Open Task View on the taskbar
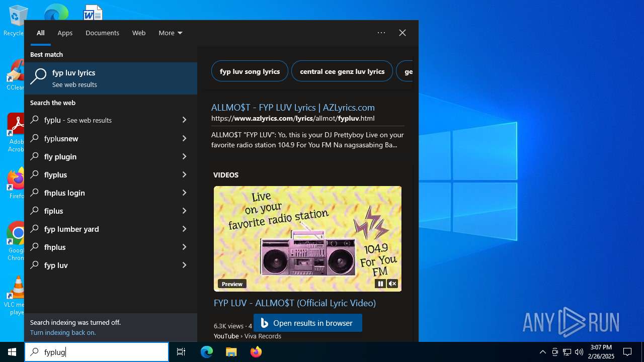Screen dimensions: 644x362 pos(181,352)
